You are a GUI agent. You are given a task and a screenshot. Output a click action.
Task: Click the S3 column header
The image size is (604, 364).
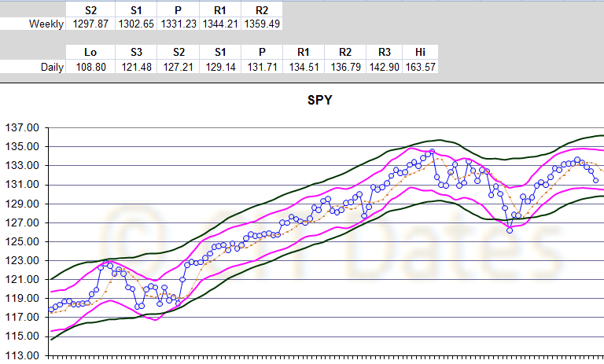coord(136,52)
